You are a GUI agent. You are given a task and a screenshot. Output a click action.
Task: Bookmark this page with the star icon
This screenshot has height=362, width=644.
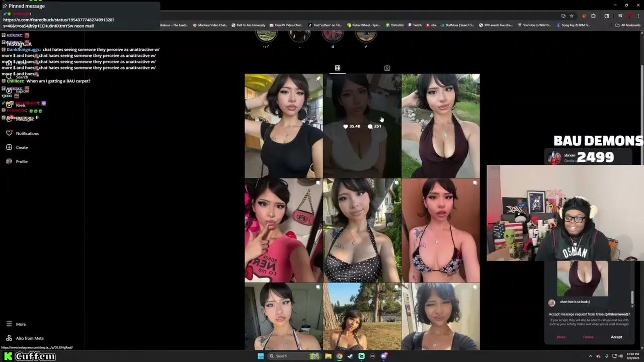click(572, 16)
